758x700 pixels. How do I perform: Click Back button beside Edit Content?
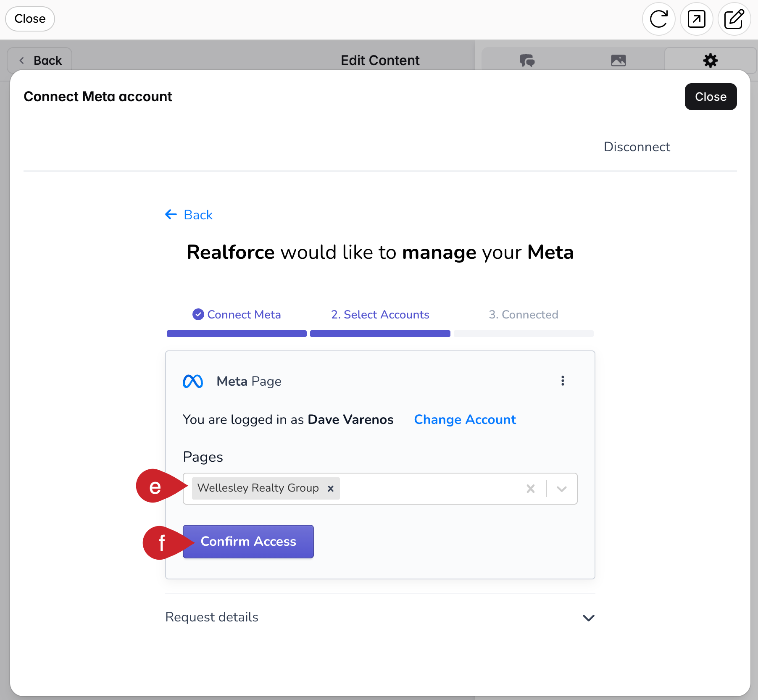[x=40, y=61]
